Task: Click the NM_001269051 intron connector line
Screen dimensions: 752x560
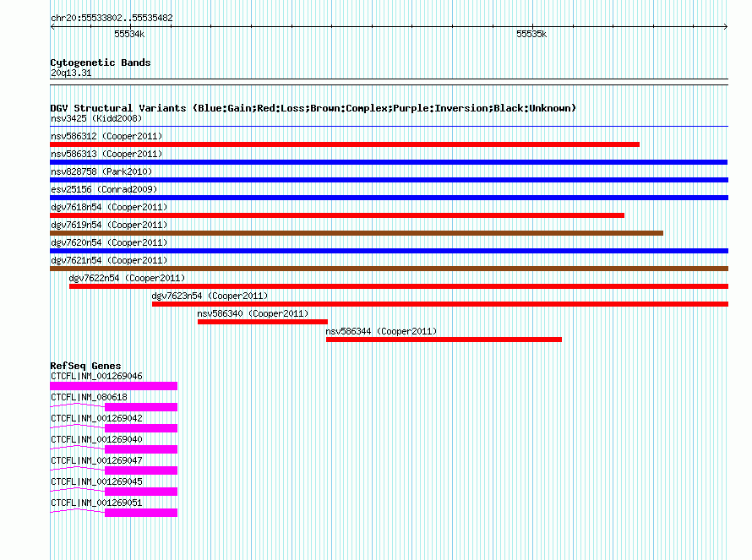Action: [77, 510]
